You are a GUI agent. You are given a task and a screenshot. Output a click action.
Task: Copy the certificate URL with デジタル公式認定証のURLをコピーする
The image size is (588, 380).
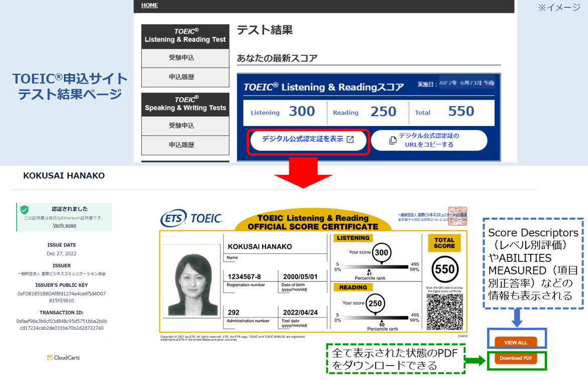(x=429, y=140)
